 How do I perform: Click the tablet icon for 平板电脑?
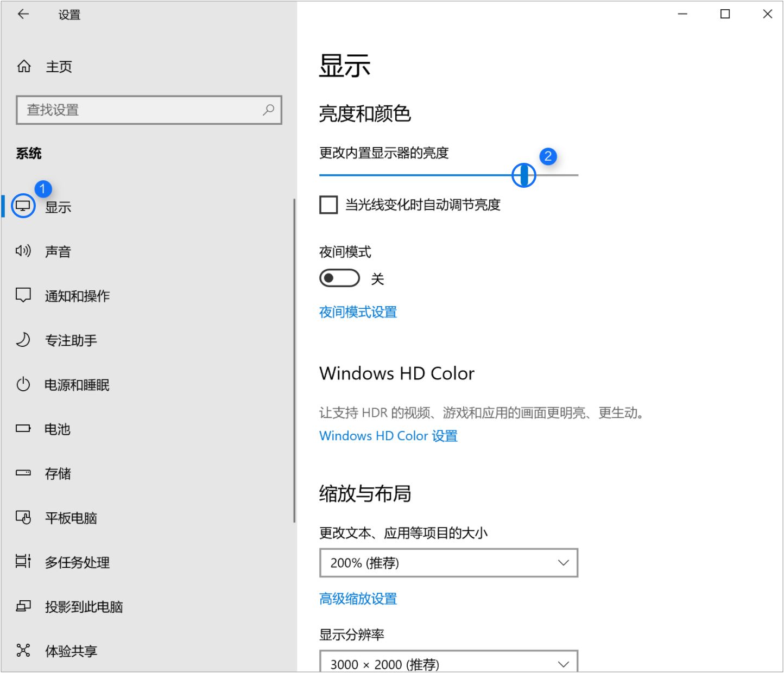pos(23,517)
